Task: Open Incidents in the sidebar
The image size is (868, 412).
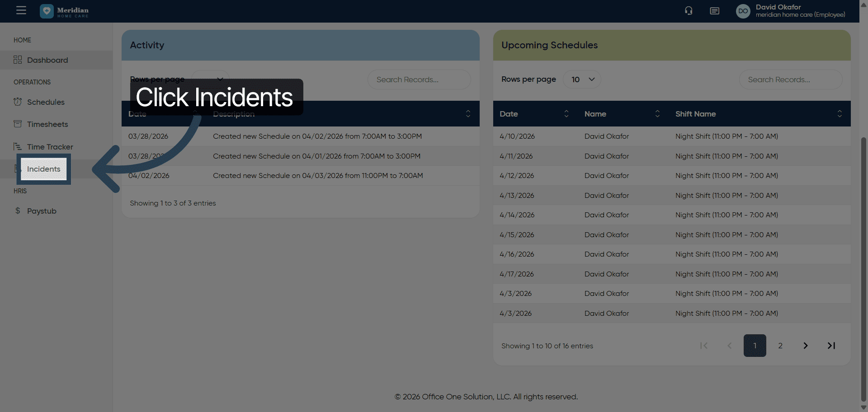Action: click(43, 169)
